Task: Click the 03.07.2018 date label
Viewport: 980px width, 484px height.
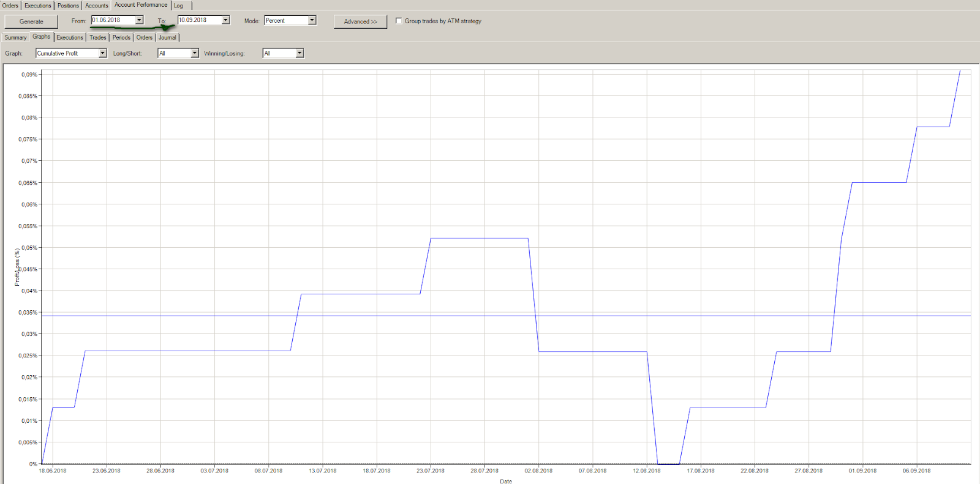Action: point(214,471)
